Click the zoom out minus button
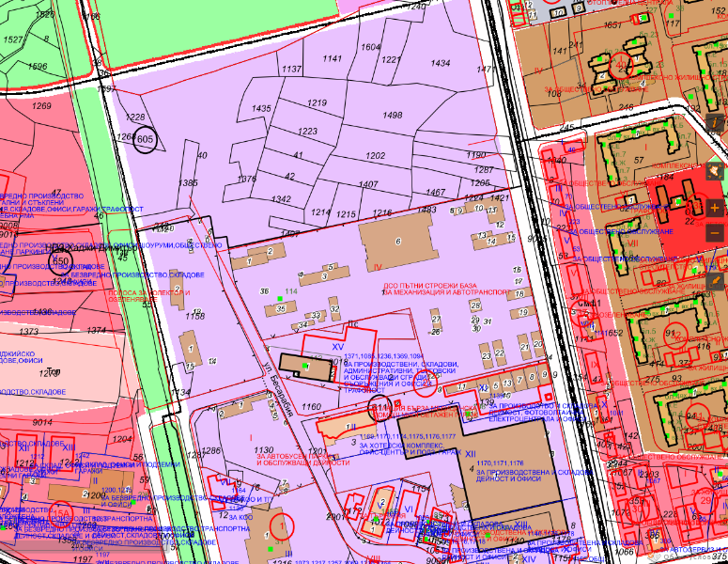Screen dimensions: 728x564 coord(714,232)
